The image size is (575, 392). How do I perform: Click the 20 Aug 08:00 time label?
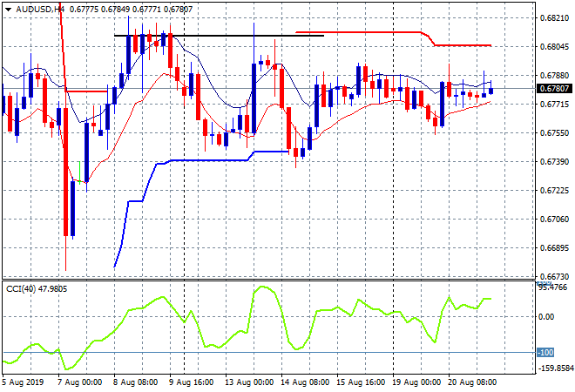[472, 382]
